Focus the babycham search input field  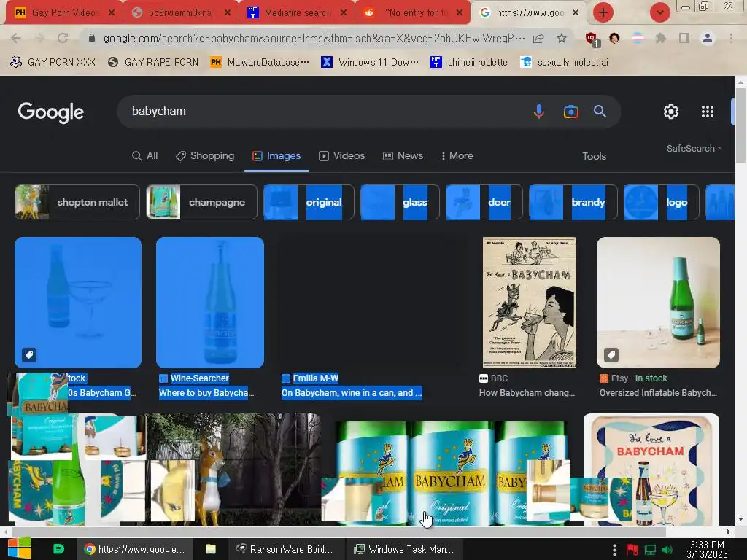point(329,112)
